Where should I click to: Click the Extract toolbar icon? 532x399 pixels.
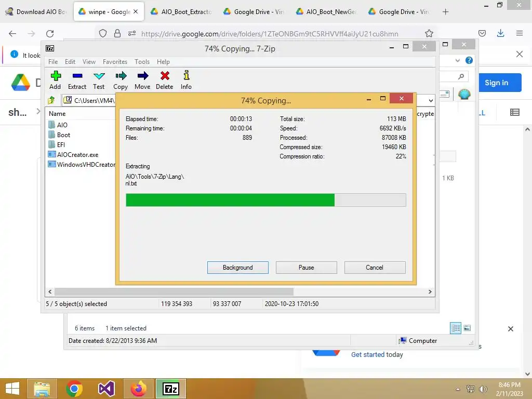click(77, 80)
